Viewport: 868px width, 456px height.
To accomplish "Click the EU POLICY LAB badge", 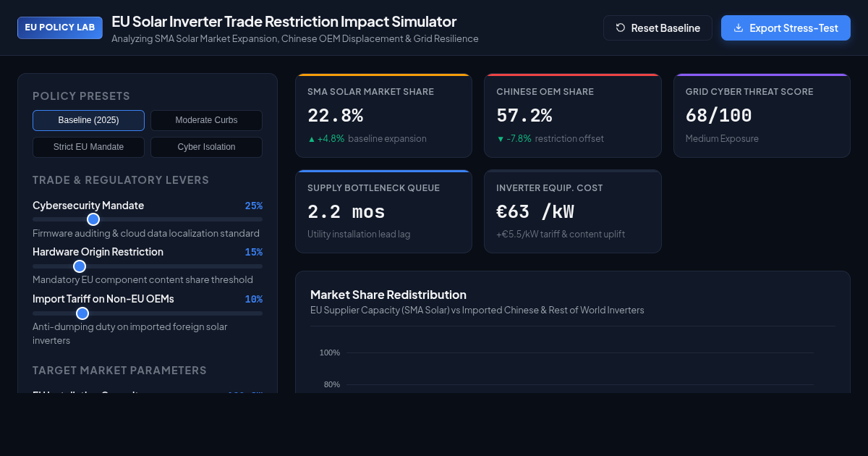I will coord(60,28).
